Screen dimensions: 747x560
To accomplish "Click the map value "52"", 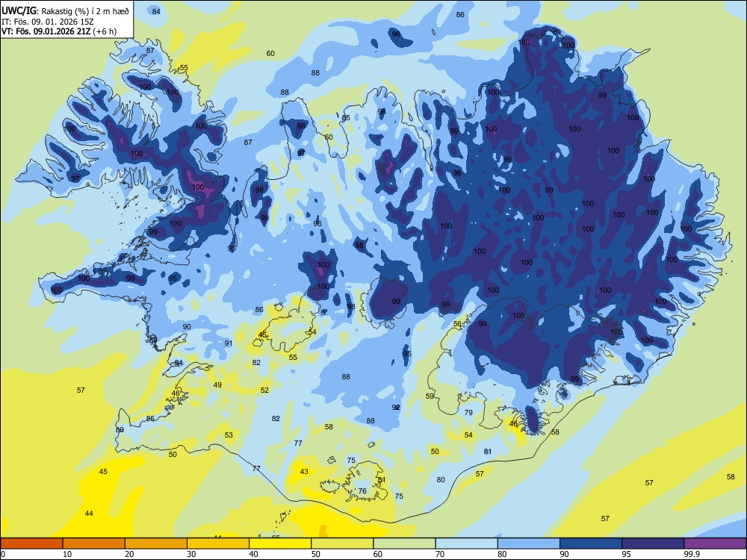I will click(x=264, y=390).
